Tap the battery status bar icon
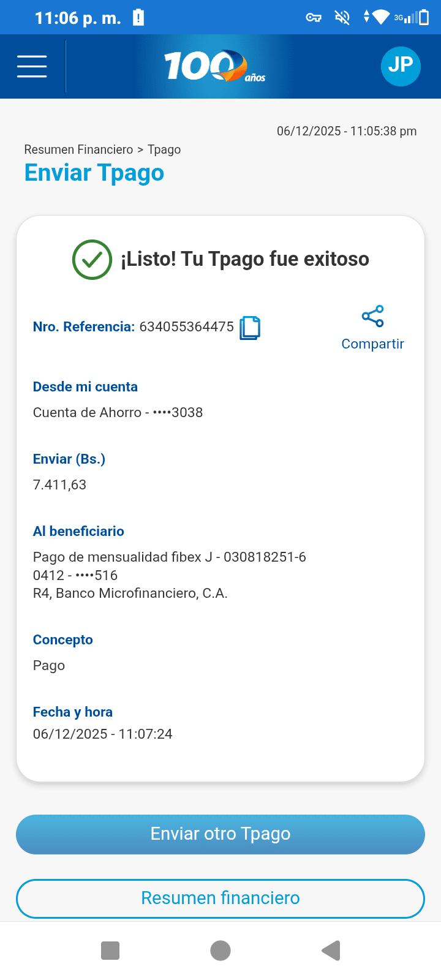The width and height of the screenshot is (441, 980). [423, 17]
